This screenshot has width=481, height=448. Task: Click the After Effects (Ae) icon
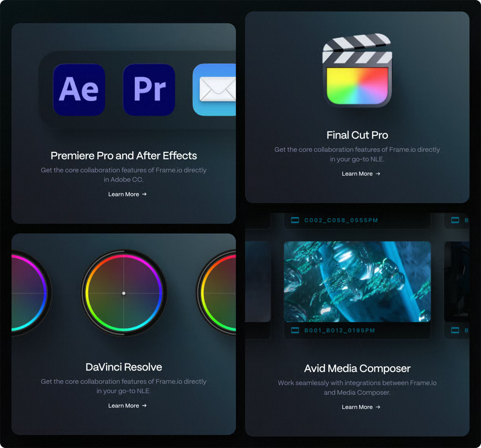coord(79,90)
